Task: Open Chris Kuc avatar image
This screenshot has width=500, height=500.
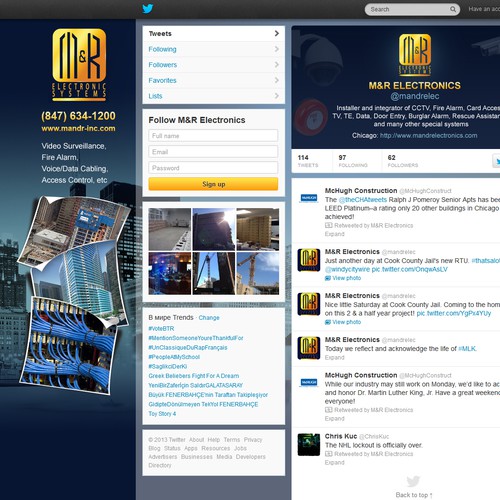Action: coord(309,444)
